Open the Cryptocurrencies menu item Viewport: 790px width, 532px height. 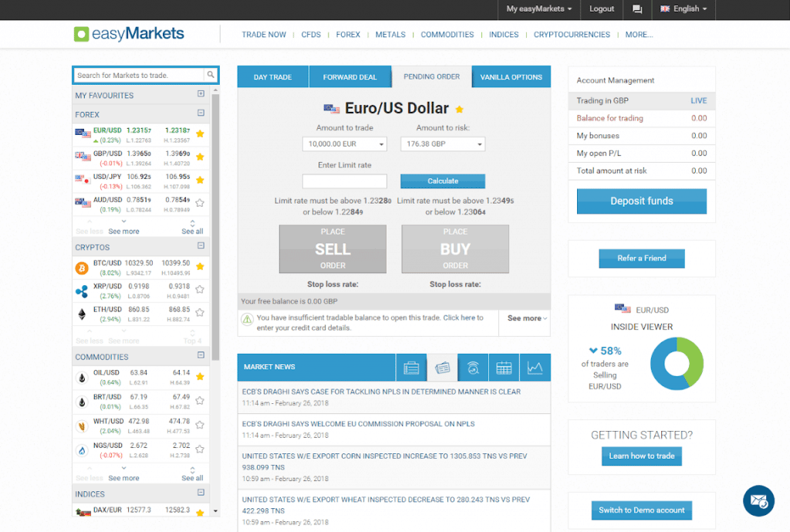click(572, 35)
